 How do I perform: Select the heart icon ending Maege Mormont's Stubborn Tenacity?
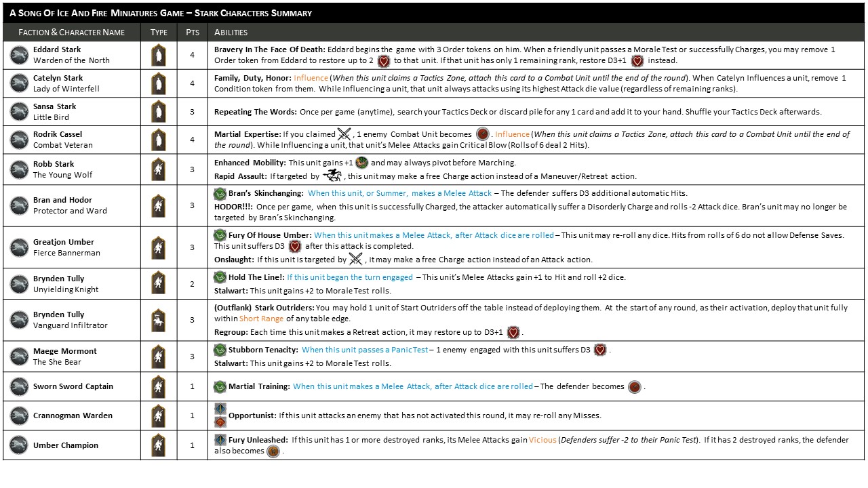pyautogui.click(x=600, y=350)
